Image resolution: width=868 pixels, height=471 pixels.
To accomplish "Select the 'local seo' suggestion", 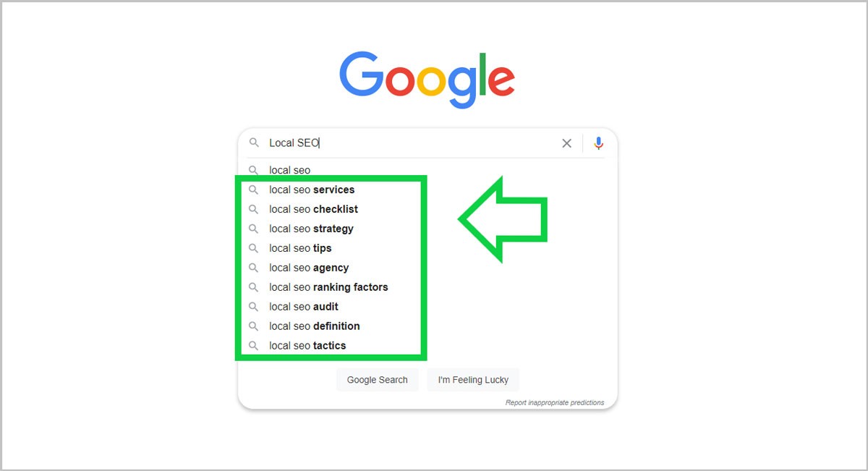I will [x=289, y=171].
